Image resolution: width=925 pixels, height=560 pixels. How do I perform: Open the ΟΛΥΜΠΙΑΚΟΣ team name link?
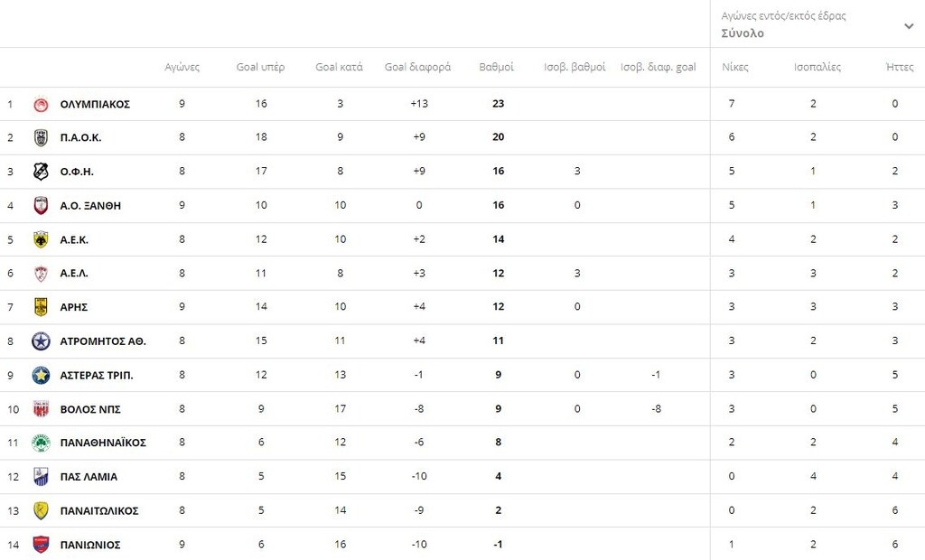tap(95, 104)
